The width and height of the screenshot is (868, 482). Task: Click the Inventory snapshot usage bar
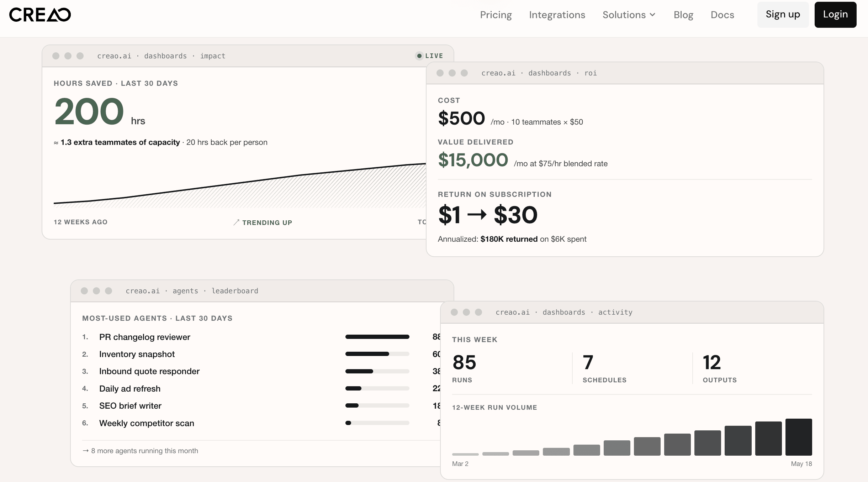pyautogui.click(x=377, y=354)
